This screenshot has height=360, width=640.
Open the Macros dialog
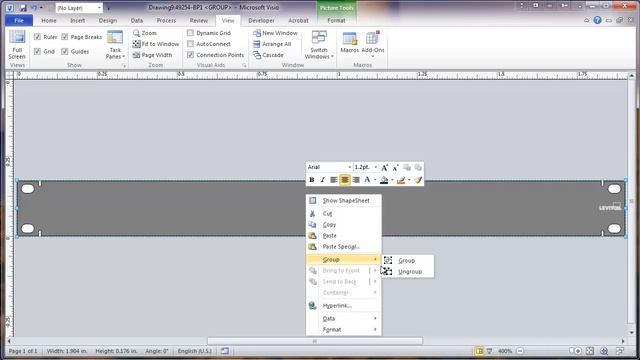tap(349, 42)
